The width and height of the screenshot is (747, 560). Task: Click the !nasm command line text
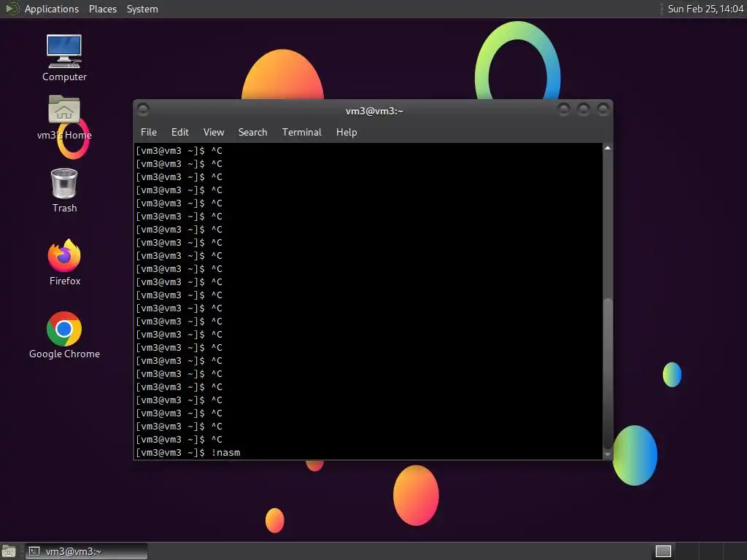[x=226, y=452]
